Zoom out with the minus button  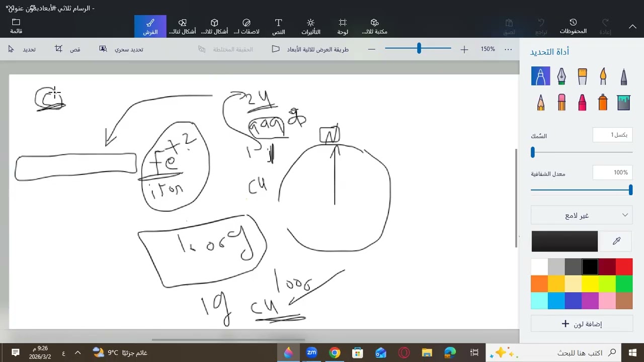coord(372,49)
